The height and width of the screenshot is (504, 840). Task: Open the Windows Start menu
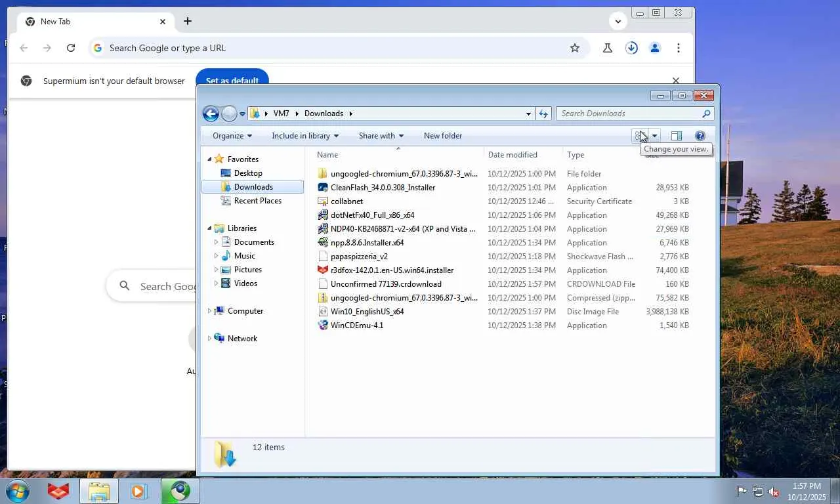[18, 491]
